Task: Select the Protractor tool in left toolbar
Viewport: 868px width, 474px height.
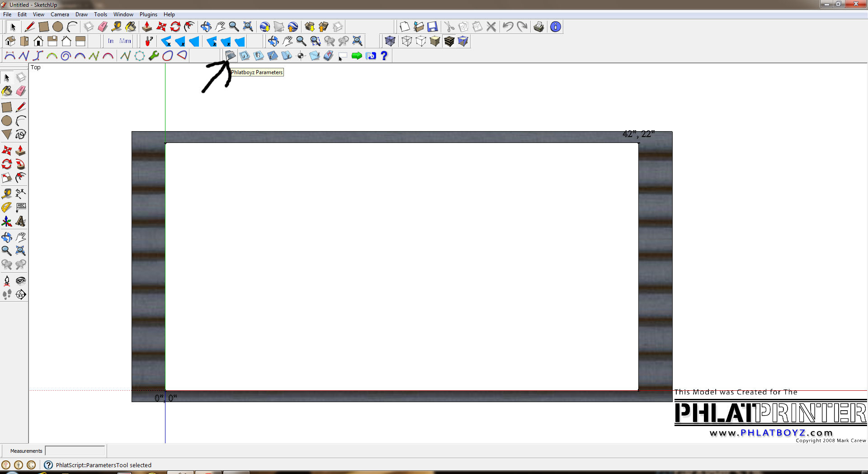Action: coord(7,208)
